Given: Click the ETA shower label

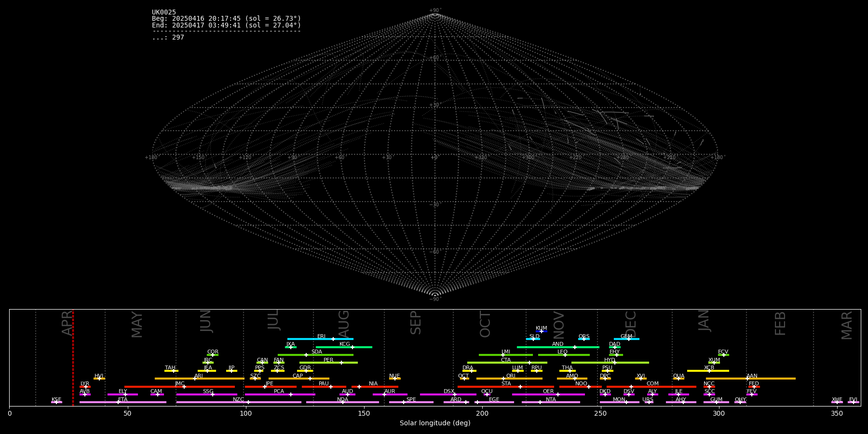Looking at the screenshot, I should pyautogui.click(x=123, y=400).
